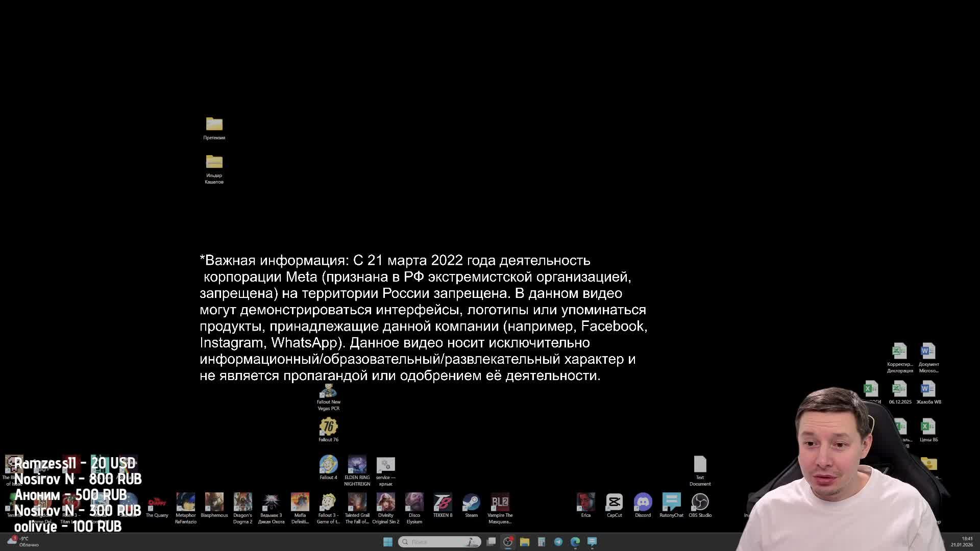980x551 pixels.
Task: Open the CapCut desktop icon
Action: (614, 503)
